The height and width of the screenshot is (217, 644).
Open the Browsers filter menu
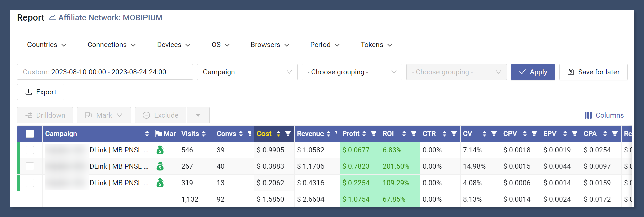[x=270, y=45]
